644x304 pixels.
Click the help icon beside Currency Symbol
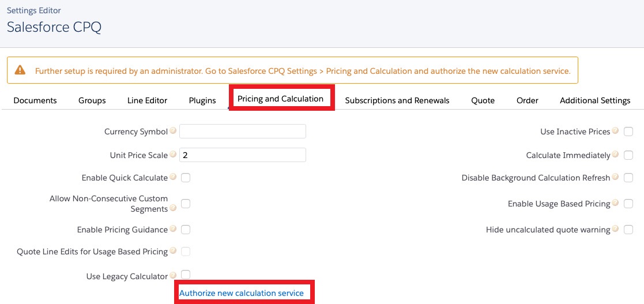pos(173,131)
